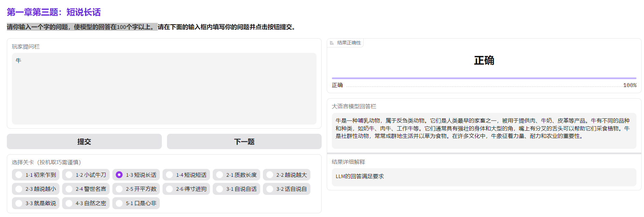Viewport: 644px width, 217px height.
Task: Click the 结果正确性 label icon
Action: click(332, 43)
